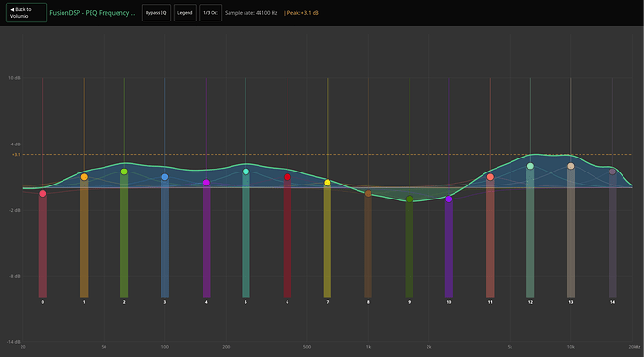Click the Bypass EQ button
The image size is (644, 357).
pyautogui.click(x=156, y=13)
